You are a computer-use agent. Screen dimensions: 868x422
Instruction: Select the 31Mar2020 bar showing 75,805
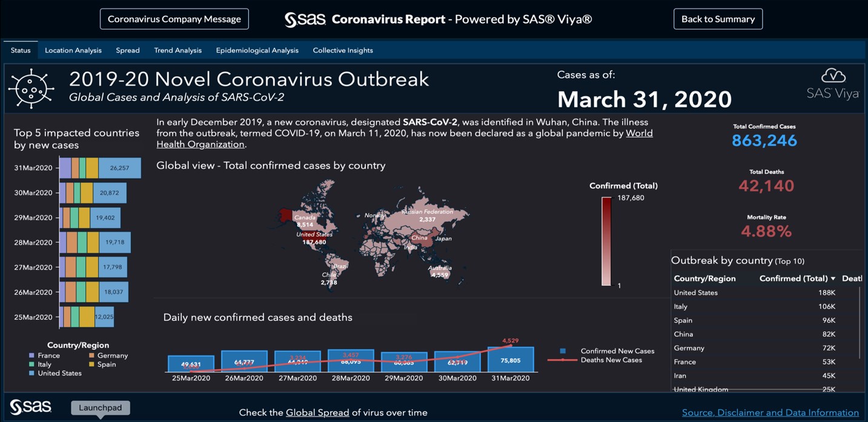pyautogui.click(x=511, y=359)
